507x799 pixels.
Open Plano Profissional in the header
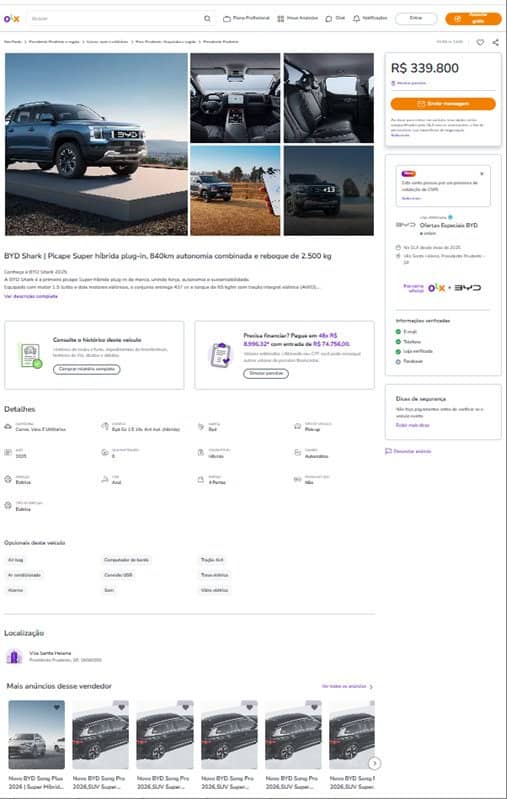click(247, 18)
